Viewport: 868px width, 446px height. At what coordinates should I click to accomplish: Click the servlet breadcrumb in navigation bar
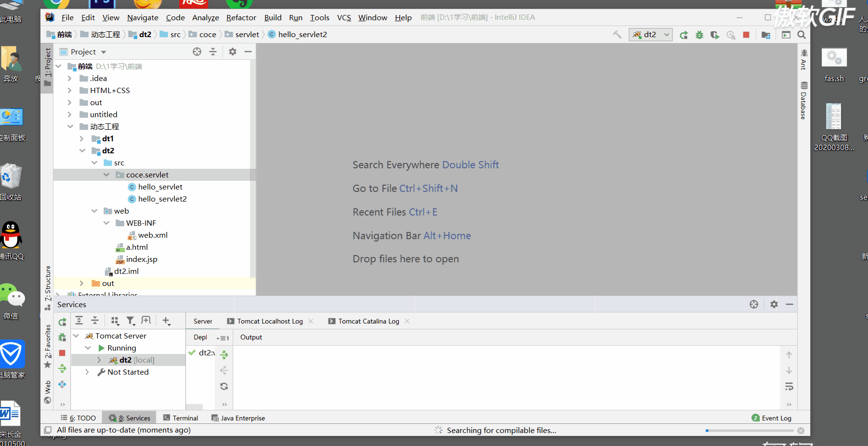point(242,34)
